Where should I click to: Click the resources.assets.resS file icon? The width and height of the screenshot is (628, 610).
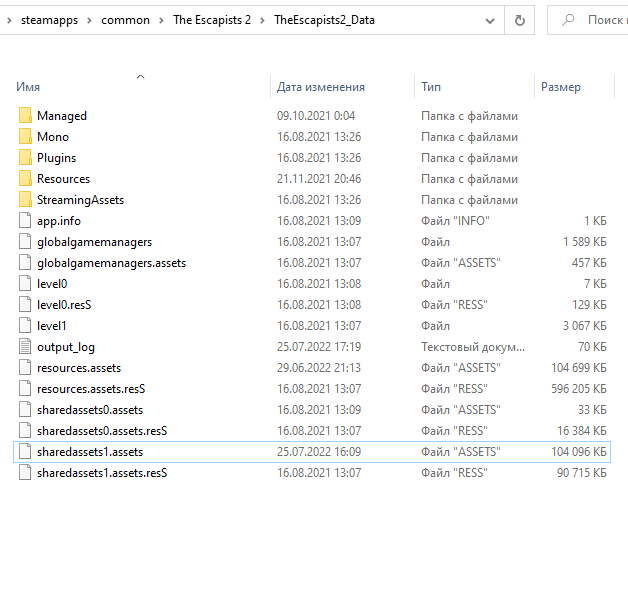pyautogui.click(x=25, y=389)
